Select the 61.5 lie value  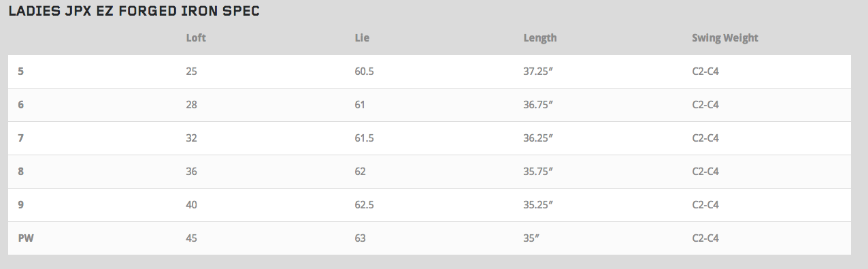[x=364, y=138]
